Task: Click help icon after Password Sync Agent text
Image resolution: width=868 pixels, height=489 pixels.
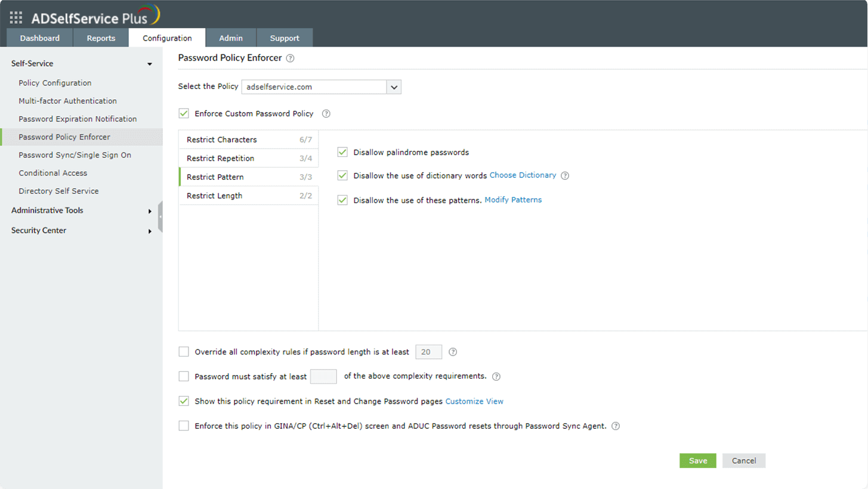Action: (616, 426)
